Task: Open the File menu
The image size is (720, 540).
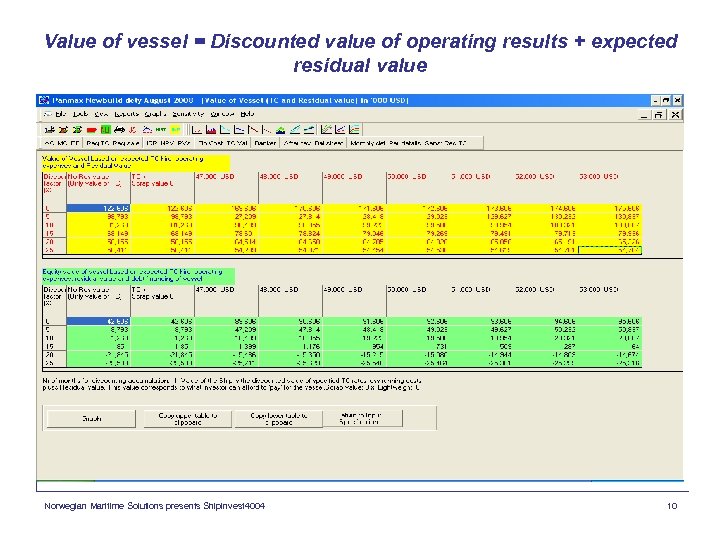Action: tap(61, 114)
